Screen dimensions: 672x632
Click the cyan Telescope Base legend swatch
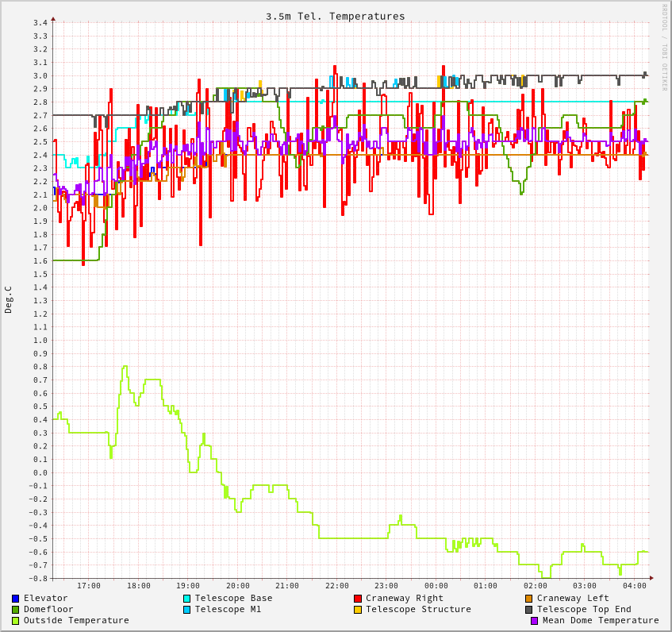[x=186, y=599]
